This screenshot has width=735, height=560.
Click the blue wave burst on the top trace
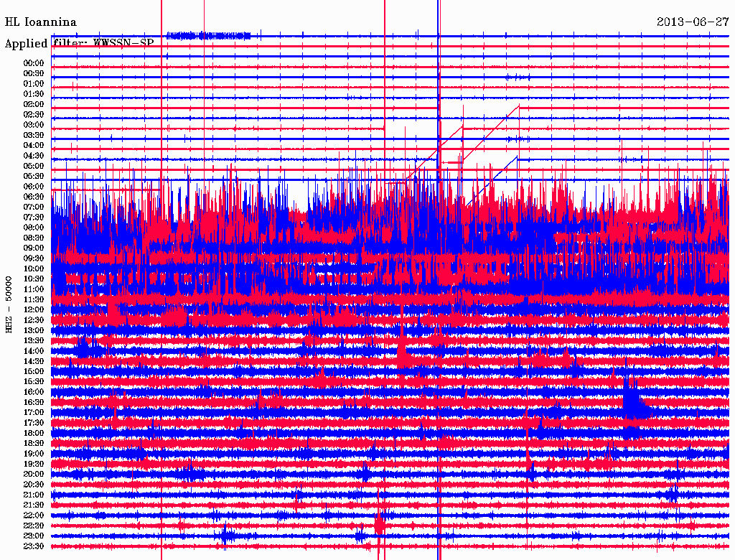209,36
